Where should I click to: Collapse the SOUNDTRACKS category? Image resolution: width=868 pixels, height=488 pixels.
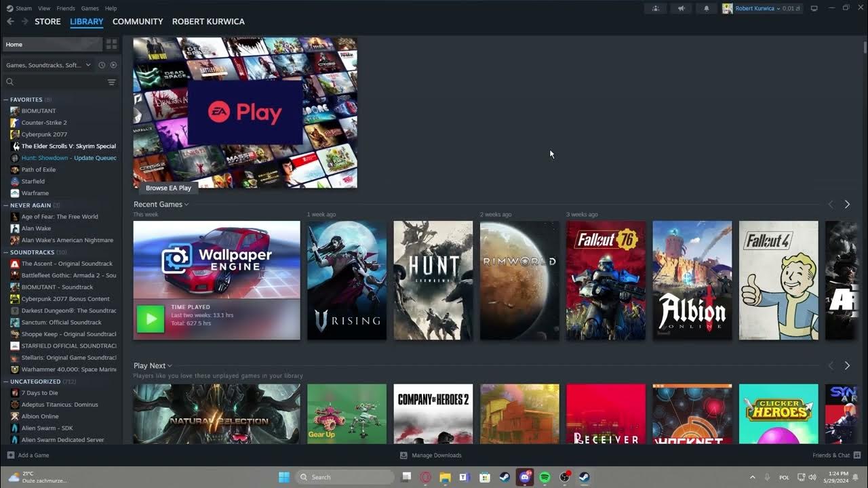(6, 252)
